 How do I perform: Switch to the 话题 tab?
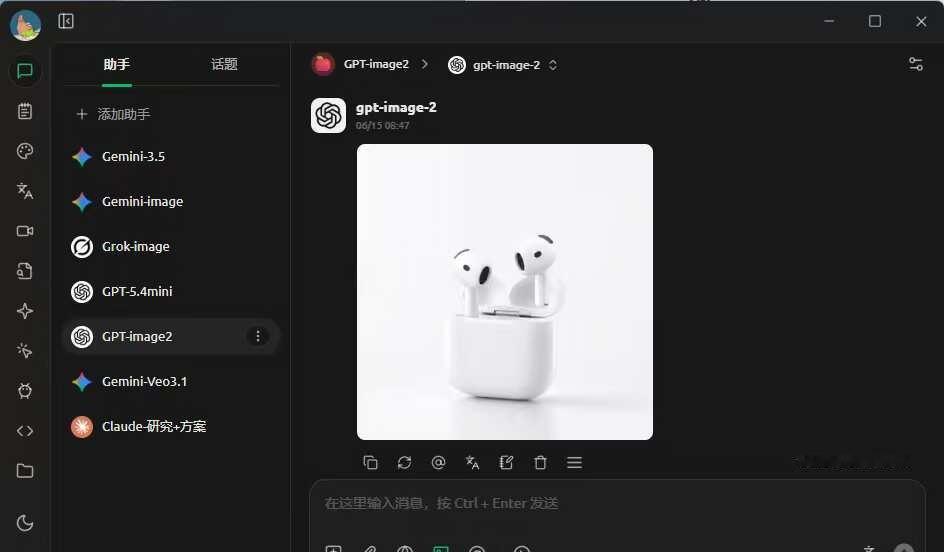224,64
